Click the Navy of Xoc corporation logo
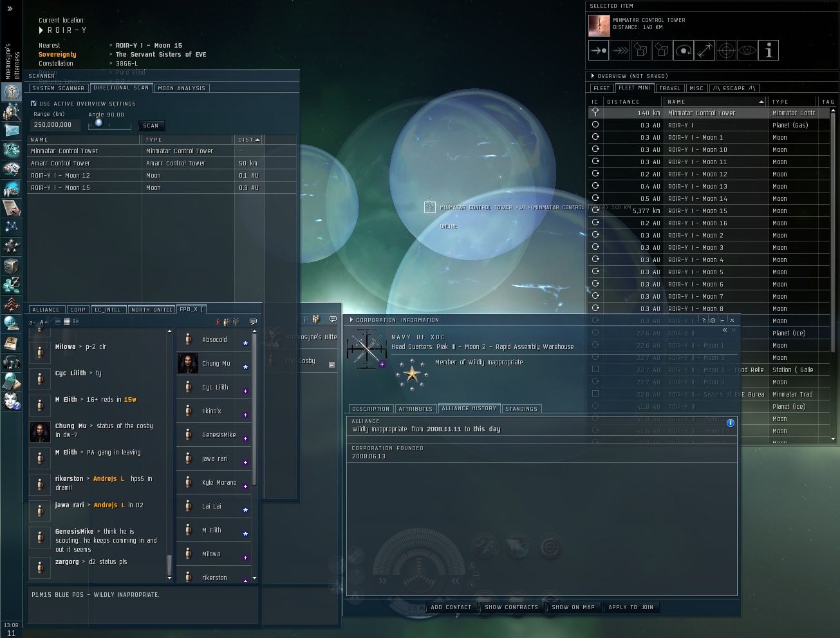 tap(367, 348)
